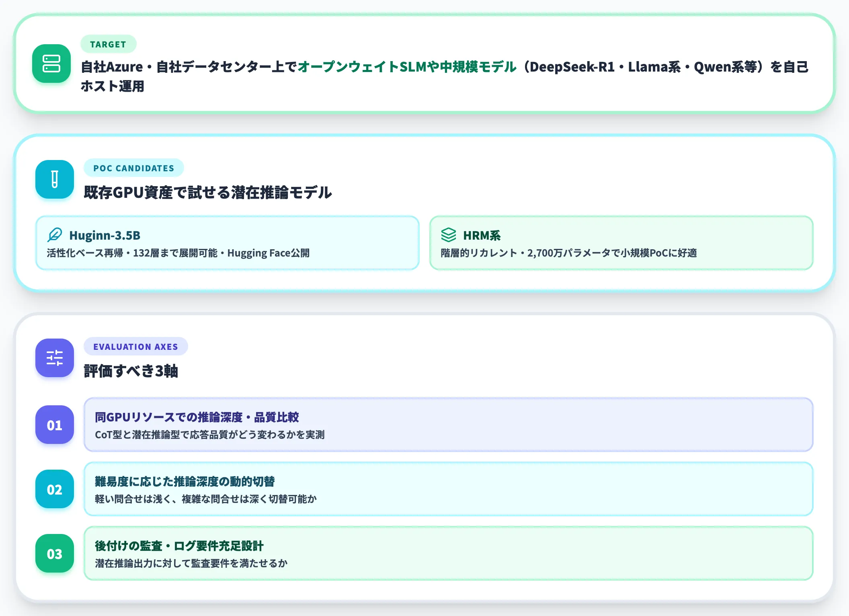Select the Huginn-3.5B model card

[x=228, y=243]
